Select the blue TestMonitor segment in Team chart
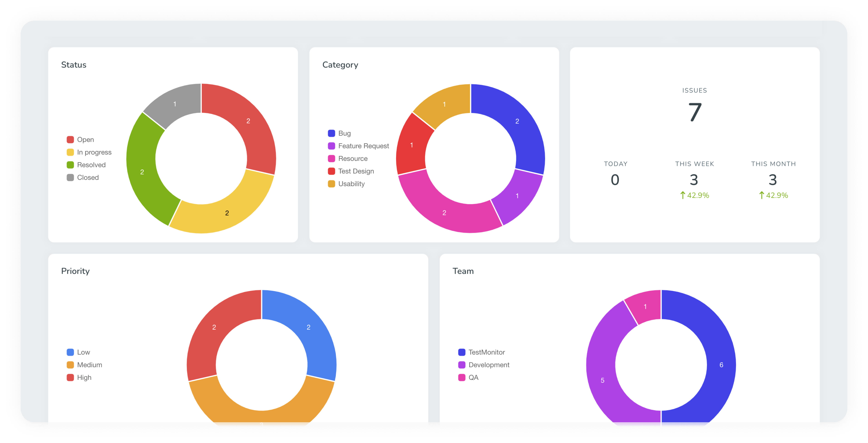 (721, 365)
